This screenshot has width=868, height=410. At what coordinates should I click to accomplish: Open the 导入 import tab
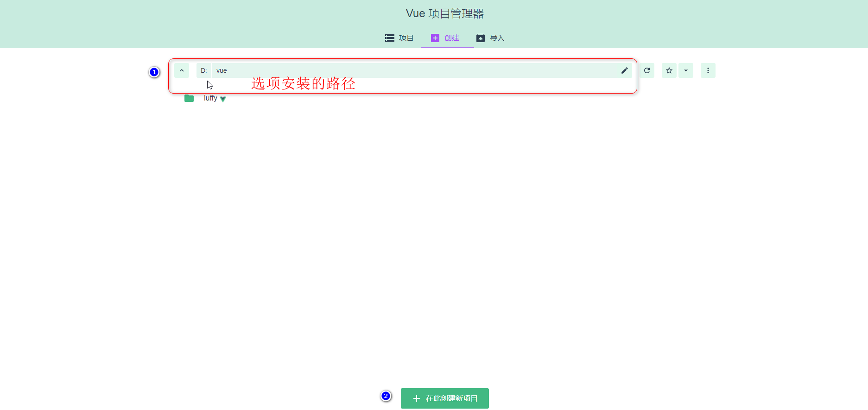coord(490,38)
